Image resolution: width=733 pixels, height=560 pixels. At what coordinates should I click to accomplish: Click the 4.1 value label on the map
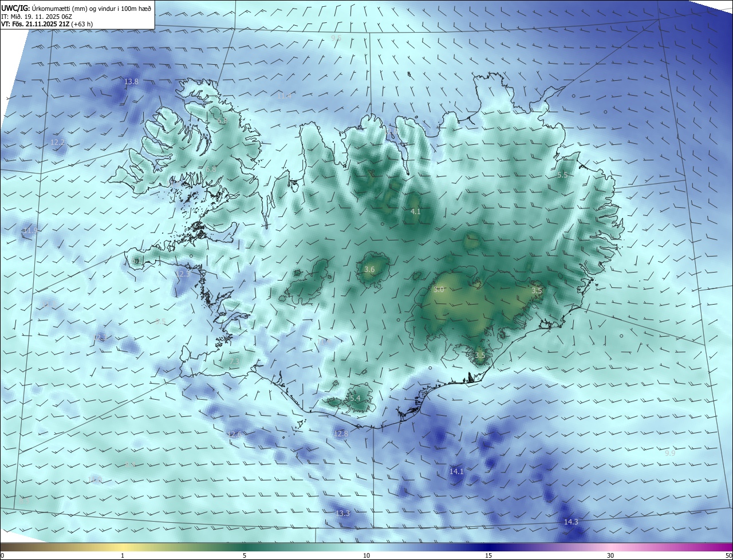[x=416, y=212]
